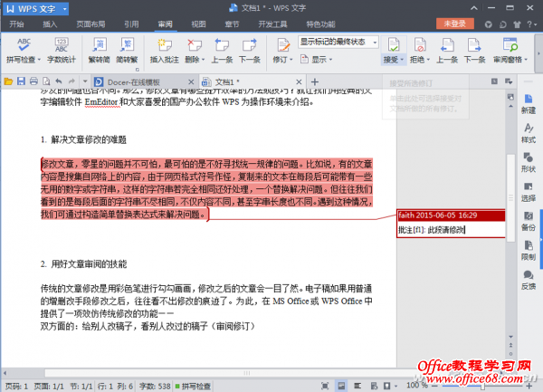Click the 修订 track changes icon
The height and width of the screenshot is (392, 543).
(281, 49)
